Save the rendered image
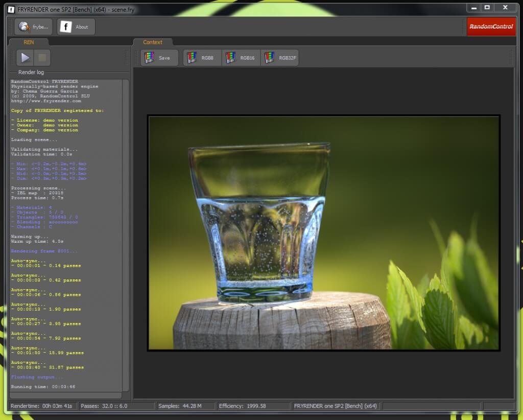523x420 pixels. pos(159,58)
